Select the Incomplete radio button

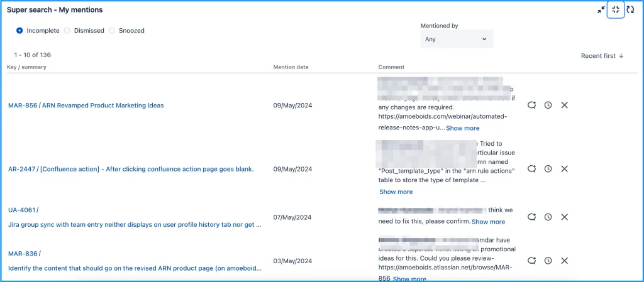[x=19, y=30]
